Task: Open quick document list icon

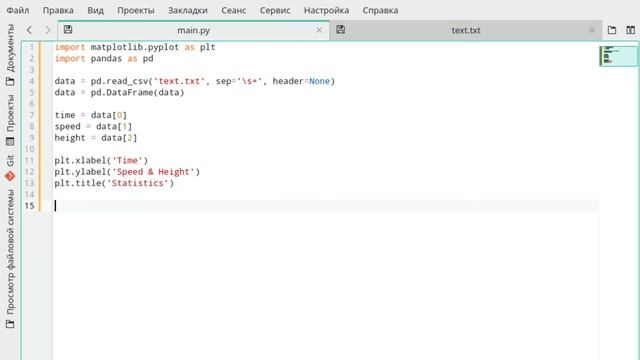Action: (611, 30)
